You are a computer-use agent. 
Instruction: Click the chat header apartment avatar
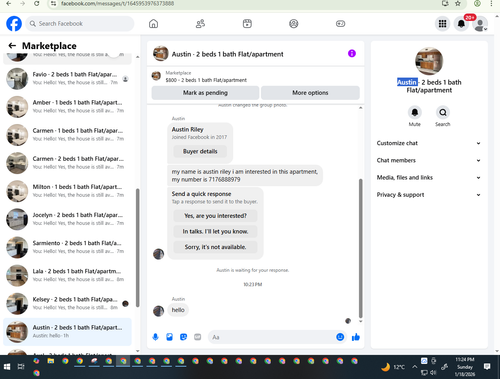click(x=160, y=54)
